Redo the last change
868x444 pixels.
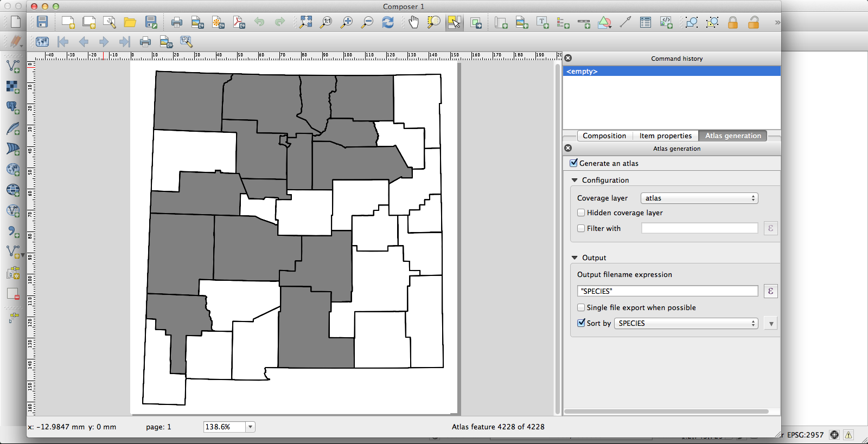(x=280, y=22)
